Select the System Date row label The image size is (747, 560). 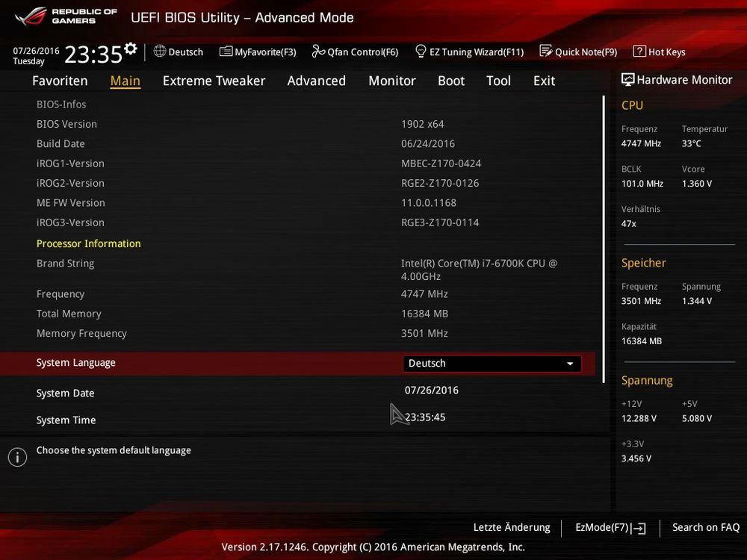click(x=65, y=393)
